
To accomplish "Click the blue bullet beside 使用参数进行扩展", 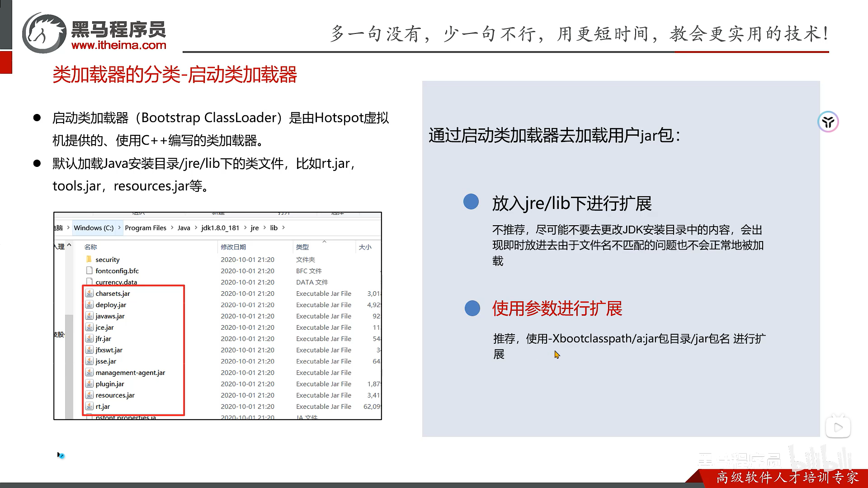I will [472, 308].
